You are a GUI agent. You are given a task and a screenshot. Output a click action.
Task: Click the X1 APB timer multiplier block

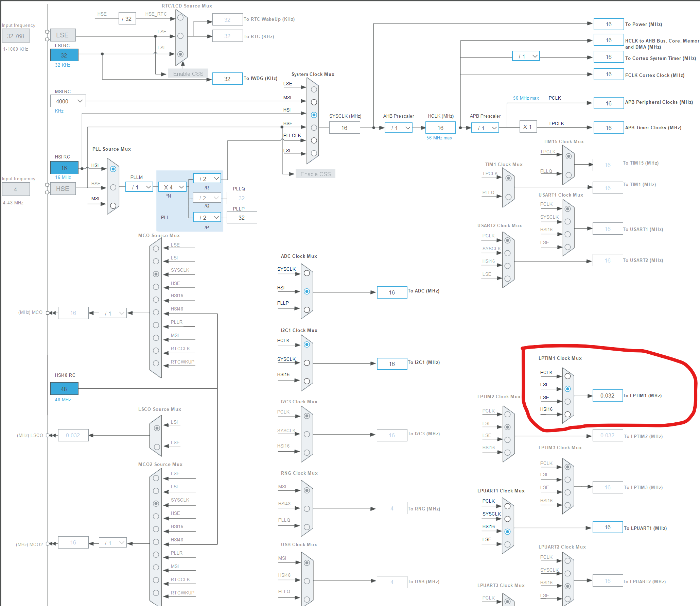[528, 126]
